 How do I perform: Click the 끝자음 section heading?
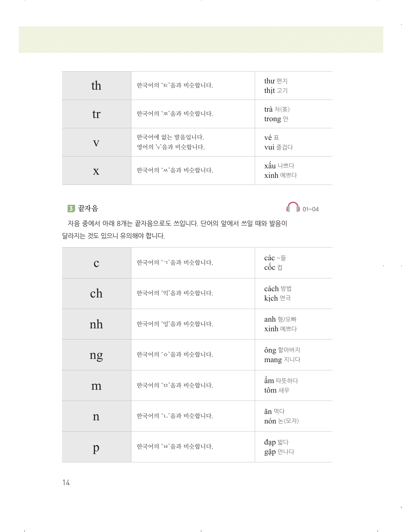(x=88, y=208)
